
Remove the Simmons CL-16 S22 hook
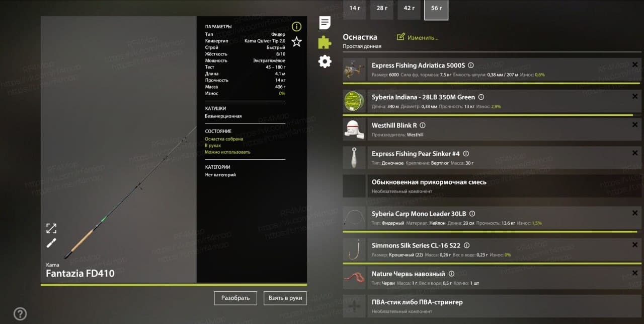(635, 245)
